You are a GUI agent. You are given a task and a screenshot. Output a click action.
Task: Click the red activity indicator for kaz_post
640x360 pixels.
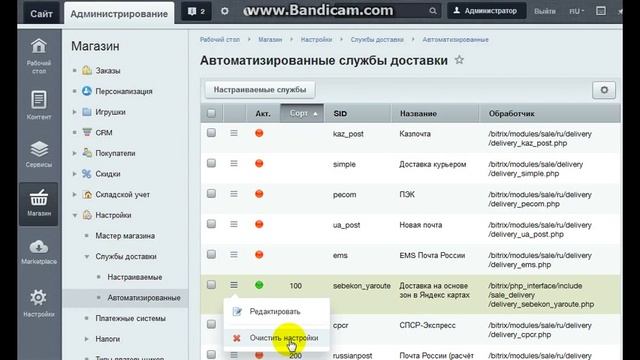pyautogui.click(x=259, y=133)
